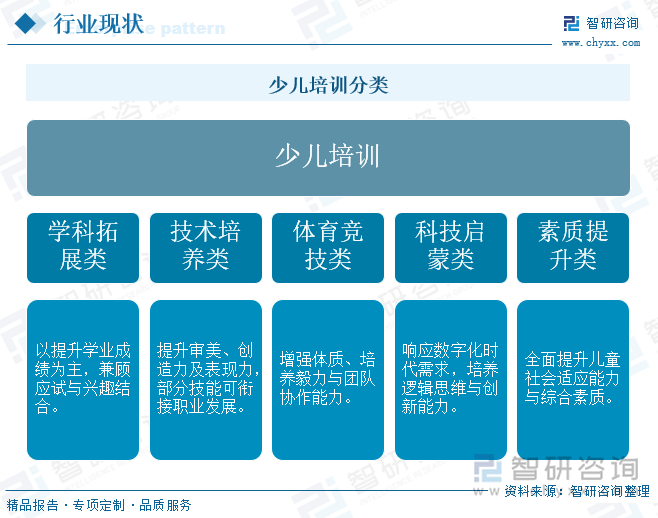The height and width of the screenshot is (518, 658).
Task: Click description card 全面提升儿童社会适应能力
Action: pos(573,379)
